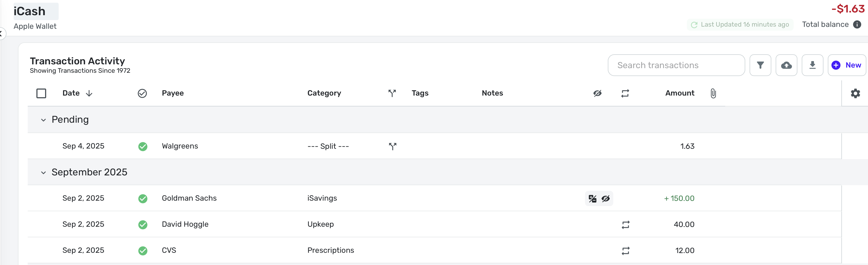Collapse the September 2025 group
This screenshot has height=265, width=868.
43,172
